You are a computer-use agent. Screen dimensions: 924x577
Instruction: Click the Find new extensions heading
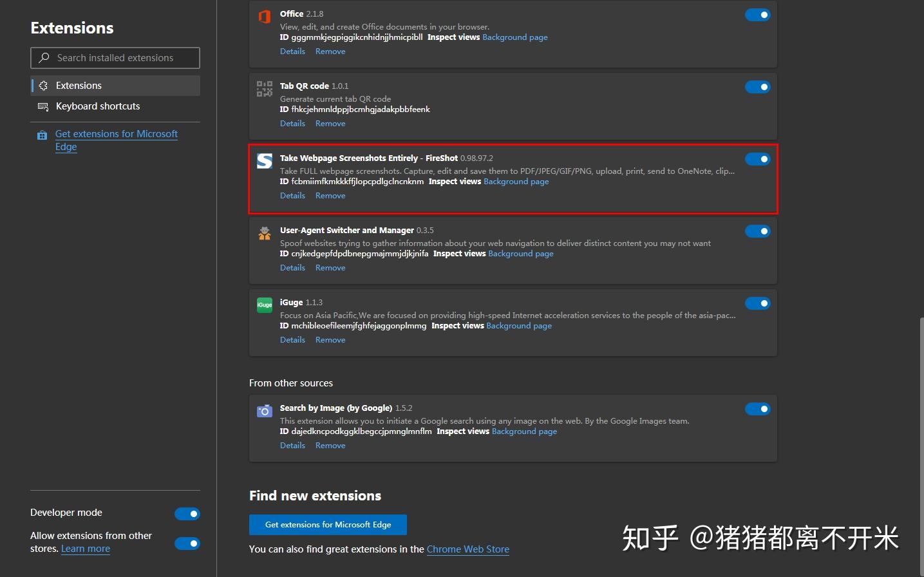315,496
